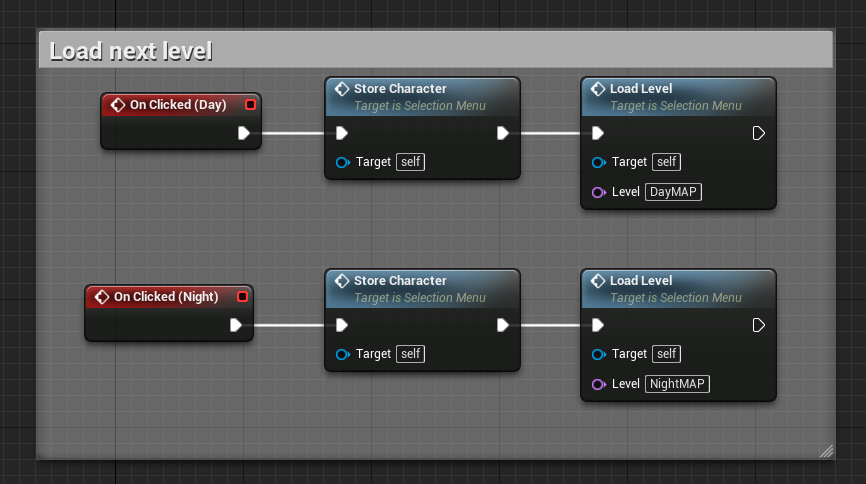The image size is (866, 484).
Task: Click the unconnected exec output of NightMAP Load Level
Action: 758,325
